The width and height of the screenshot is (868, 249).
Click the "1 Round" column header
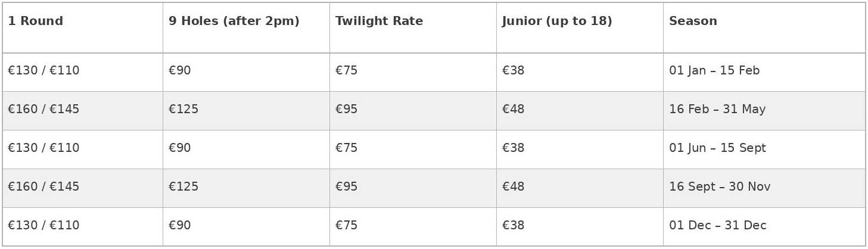point(35,21)
